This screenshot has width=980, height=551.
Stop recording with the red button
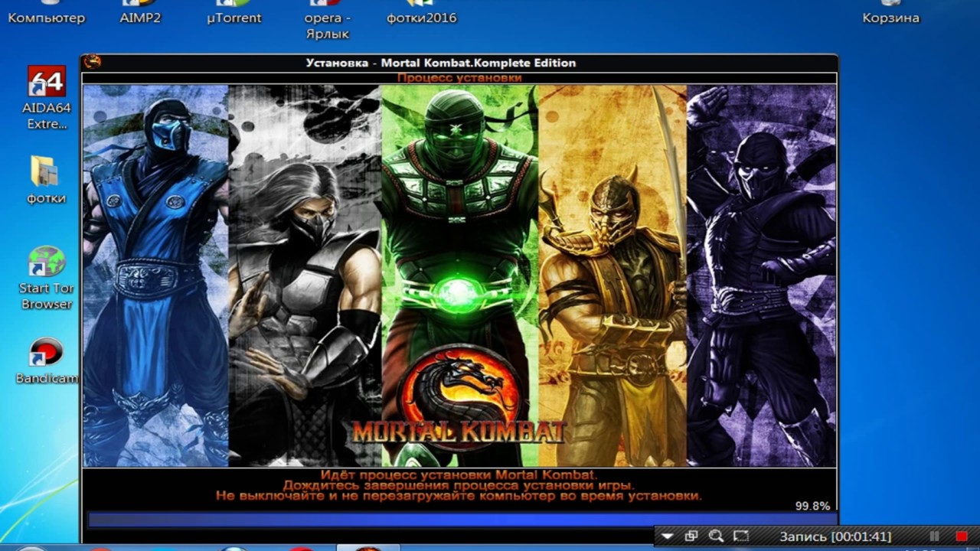pos(962,536)
